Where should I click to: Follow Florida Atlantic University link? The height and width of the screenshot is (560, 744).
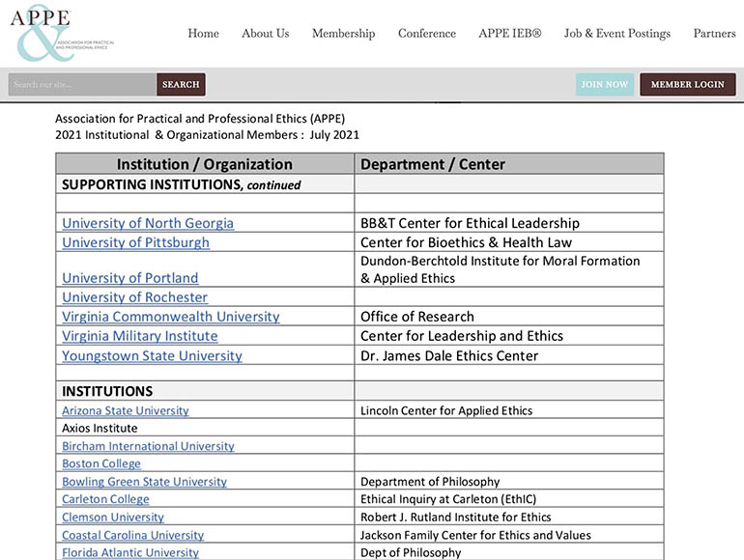[x=130, y=553]
